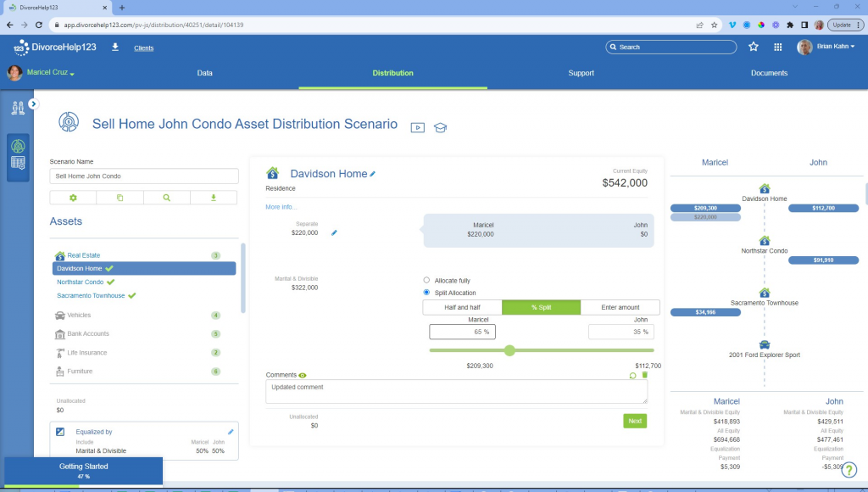
Task: Click the green Next button
Action: (x=635, y=421)
